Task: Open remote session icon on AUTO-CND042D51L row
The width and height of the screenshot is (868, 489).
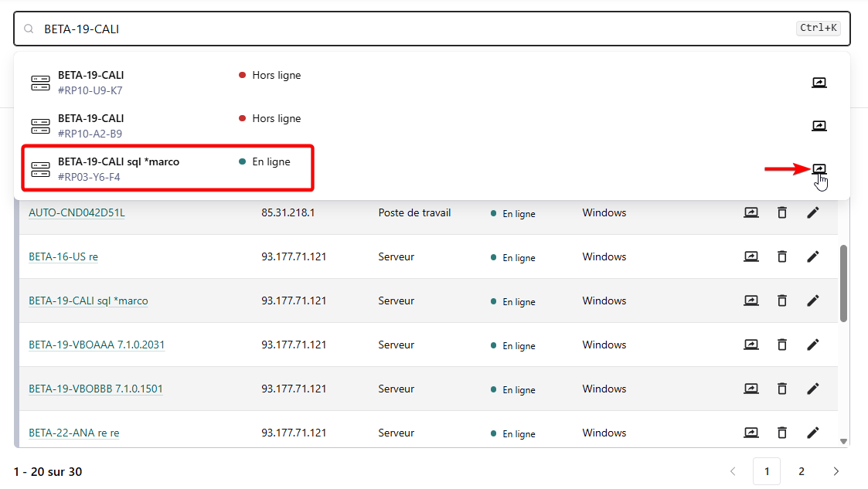Action: click(x=751, y=212)
